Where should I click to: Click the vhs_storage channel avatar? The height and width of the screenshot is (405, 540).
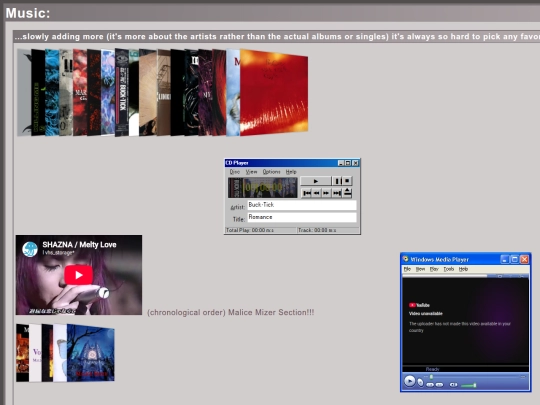(30, 249)
